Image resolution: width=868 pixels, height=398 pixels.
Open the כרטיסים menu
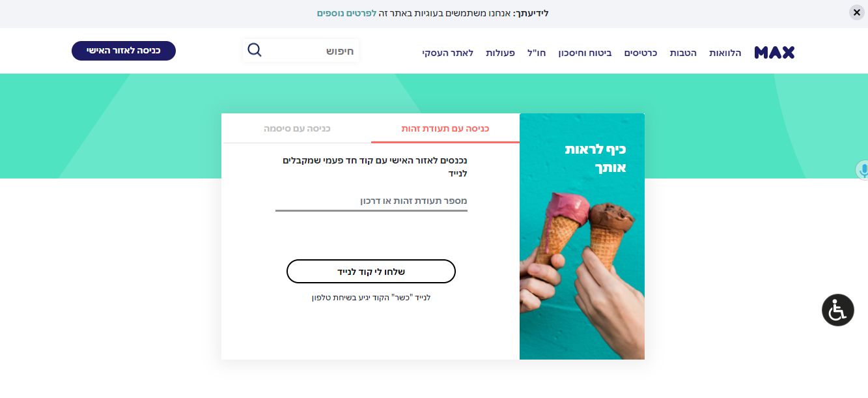pos(641,53)
